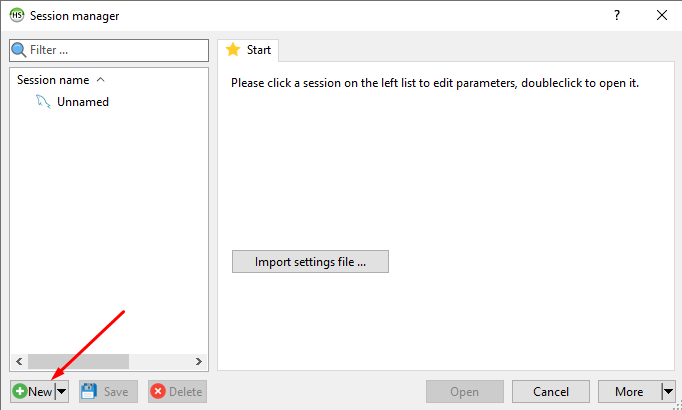The width and height of the screenshot is (682, 410).
Task: Expand the New button dropdown arrow
Action: tap(62, 392)
